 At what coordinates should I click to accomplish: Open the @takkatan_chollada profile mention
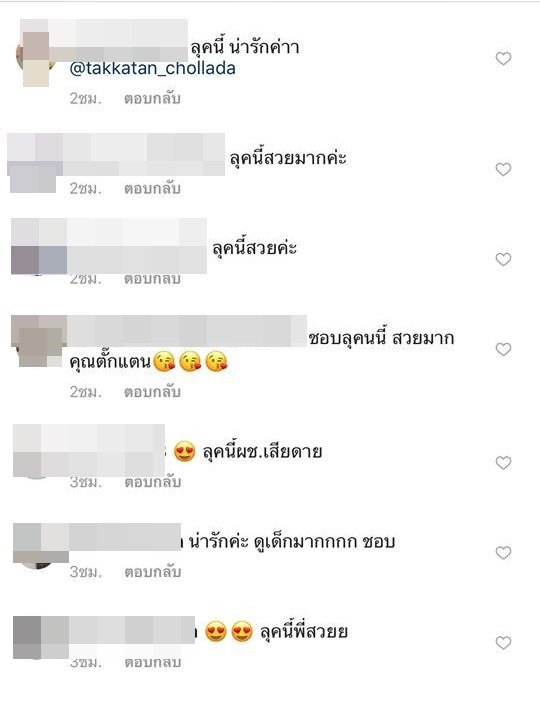[x=153, y=68]
